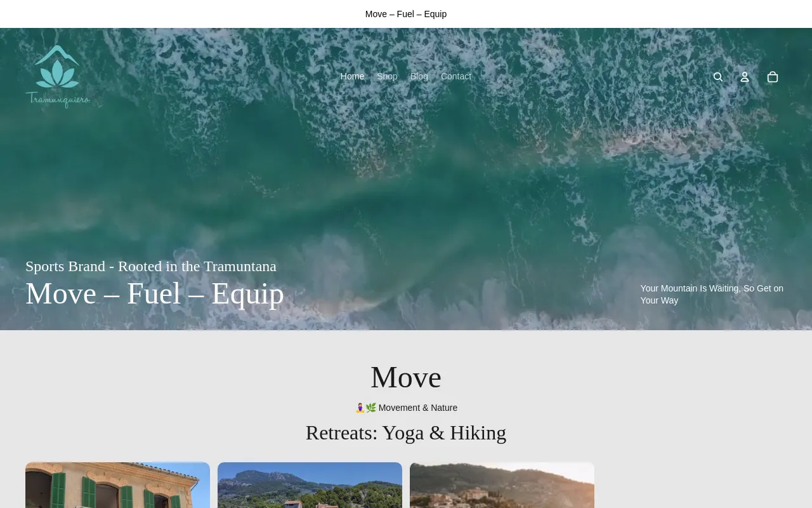
Task: Click the Retreats: Yoga & Hiking heading
Action: click(x=406, y=432)
